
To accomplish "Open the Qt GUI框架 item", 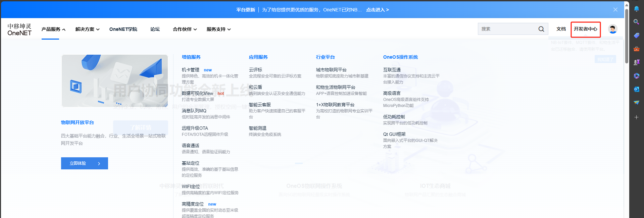I will pyautogui.click(x=394, y=134).
